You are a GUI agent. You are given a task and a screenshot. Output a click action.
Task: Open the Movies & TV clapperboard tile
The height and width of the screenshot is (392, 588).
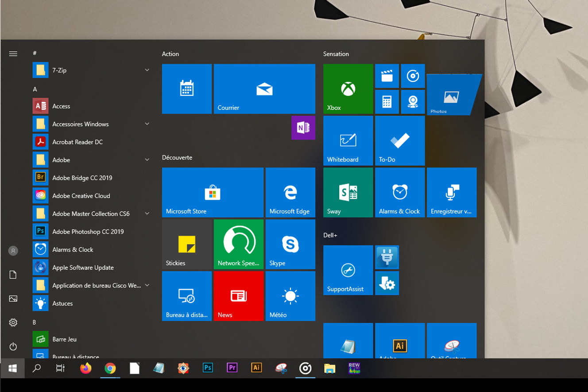coord(387,76)
